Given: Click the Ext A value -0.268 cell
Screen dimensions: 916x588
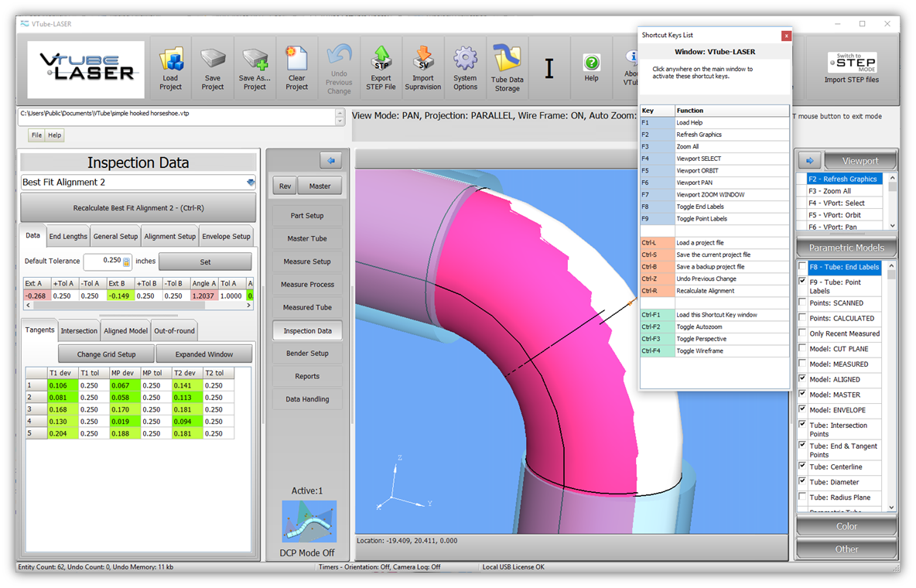Looking at the screenshot, I should coord(37,296).
